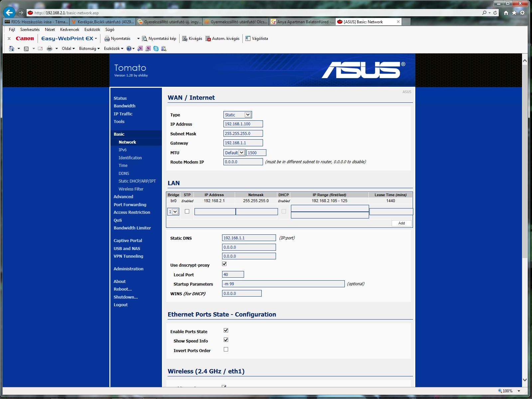Open the Fájl menu
The width and height of the screenshot is (532, 399).
[x=12, y=30]
